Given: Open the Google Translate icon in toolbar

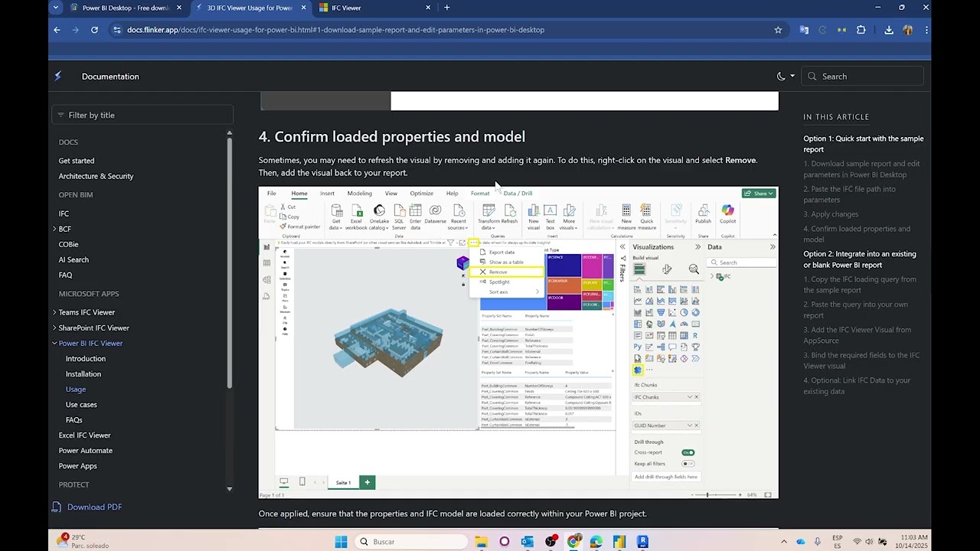Looking at the screenshot, I should pyautogui.click(x=804, y=30).
